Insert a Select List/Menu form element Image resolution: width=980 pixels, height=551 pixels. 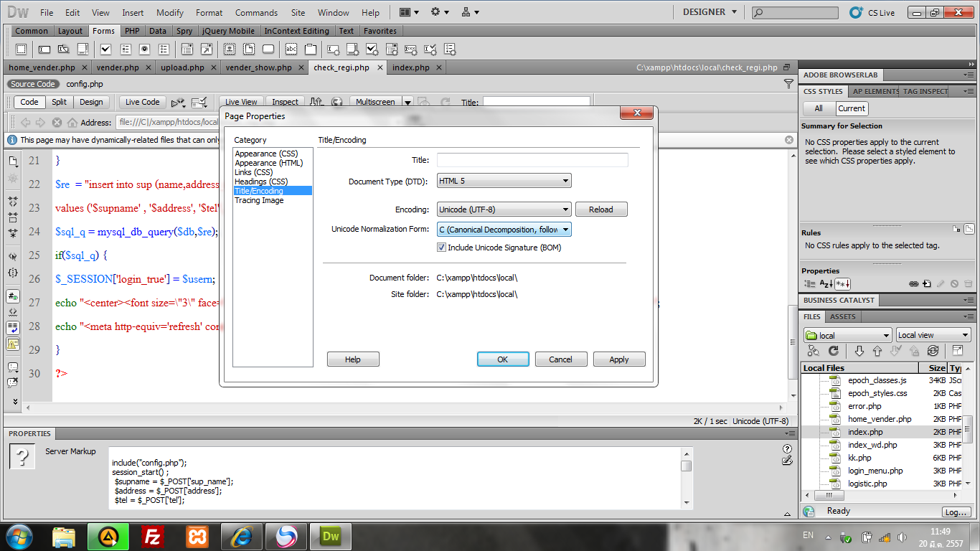(187, 50)
